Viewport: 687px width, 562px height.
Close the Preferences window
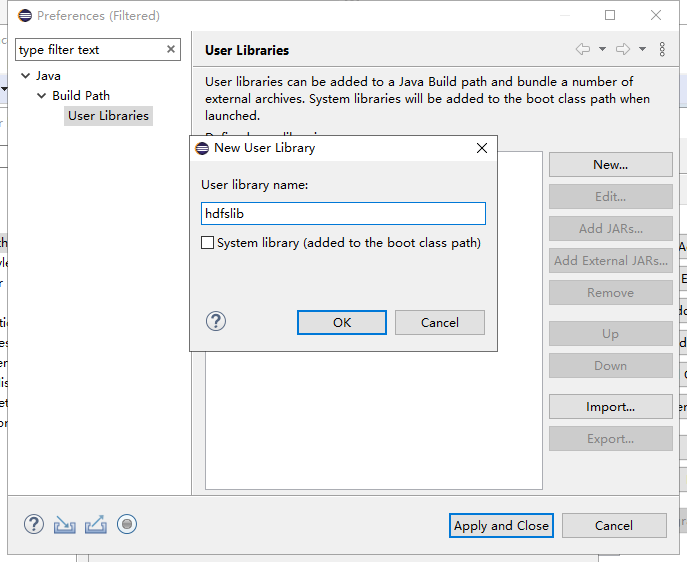(x=656, y=15)
